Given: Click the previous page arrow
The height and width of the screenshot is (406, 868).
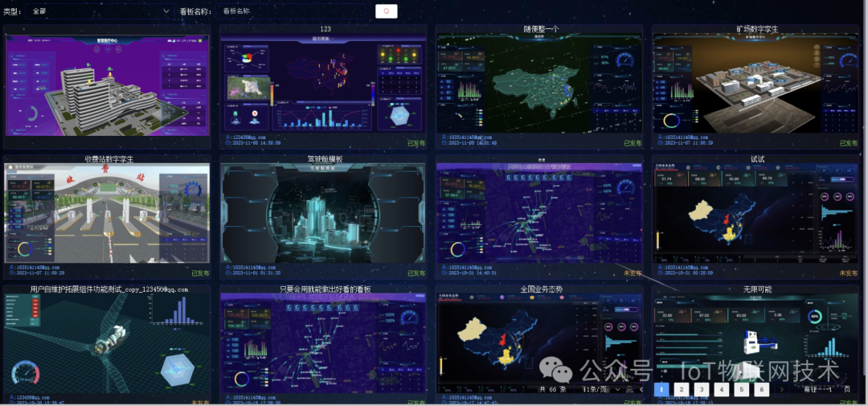Looking at the screenshot, I should (x=641, y=389).
